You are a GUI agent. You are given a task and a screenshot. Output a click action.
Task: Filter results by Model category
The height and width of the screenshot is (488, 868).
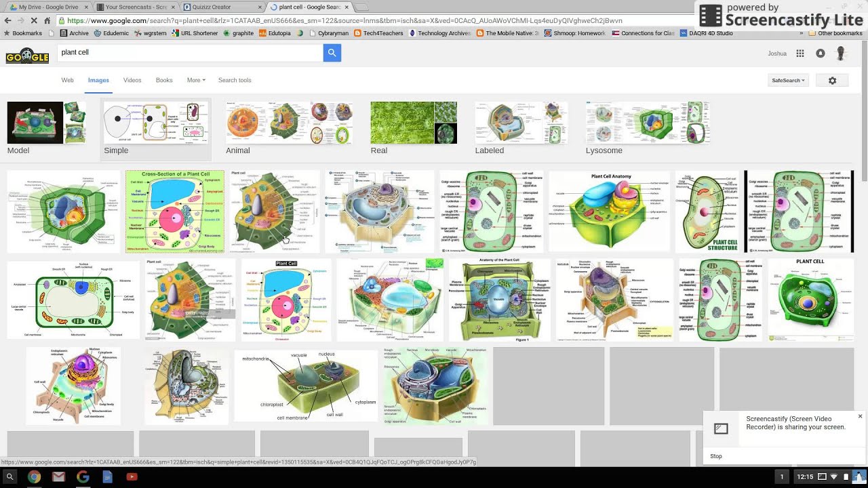point(46,129)
